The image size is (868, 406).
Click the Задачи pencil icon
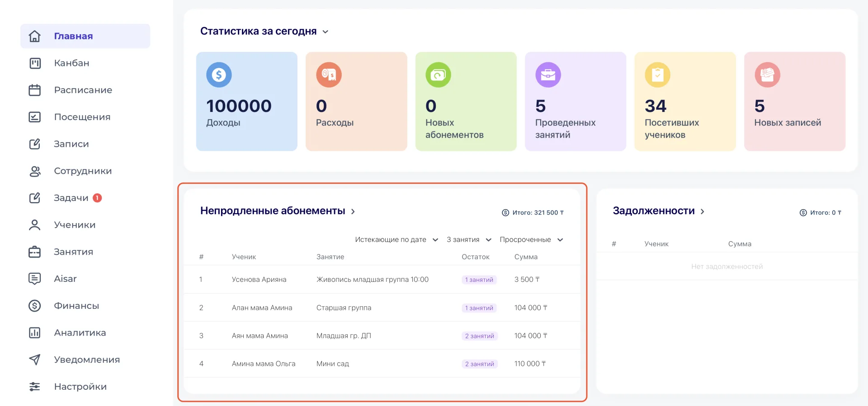pyautogui.click(x=35, y=198)
